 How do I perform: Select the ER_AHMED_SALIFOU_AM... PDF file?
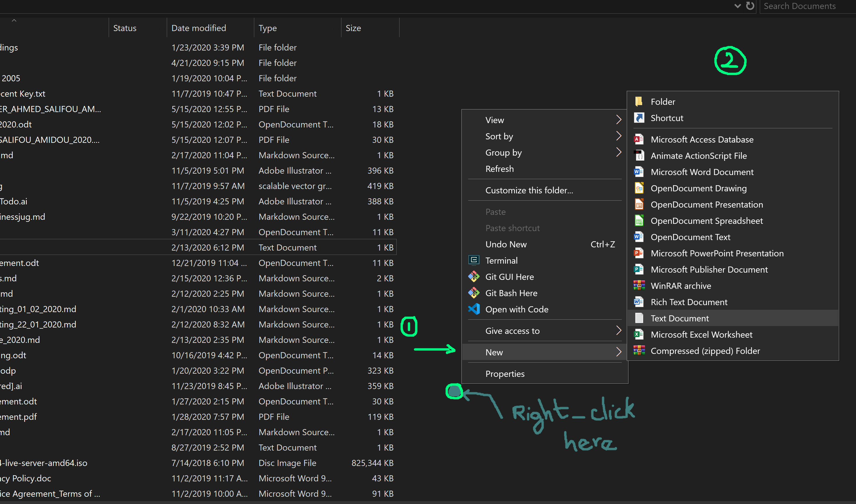tap(198, 109)
